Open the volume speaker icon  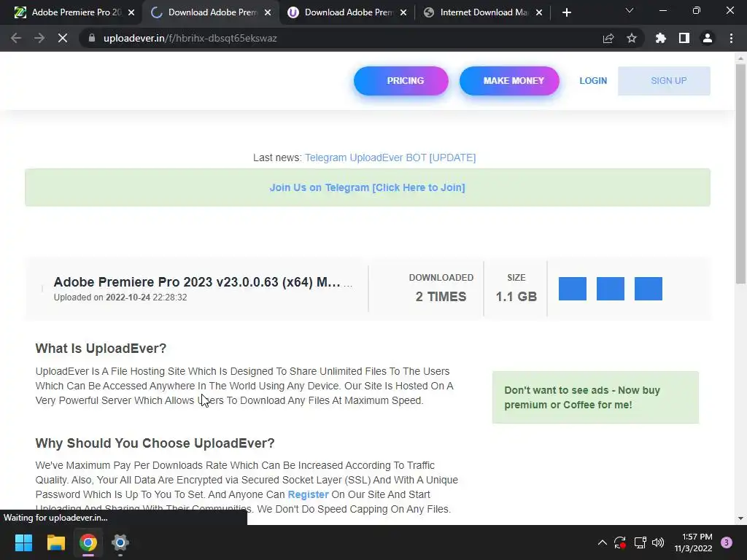coord(658,542)
